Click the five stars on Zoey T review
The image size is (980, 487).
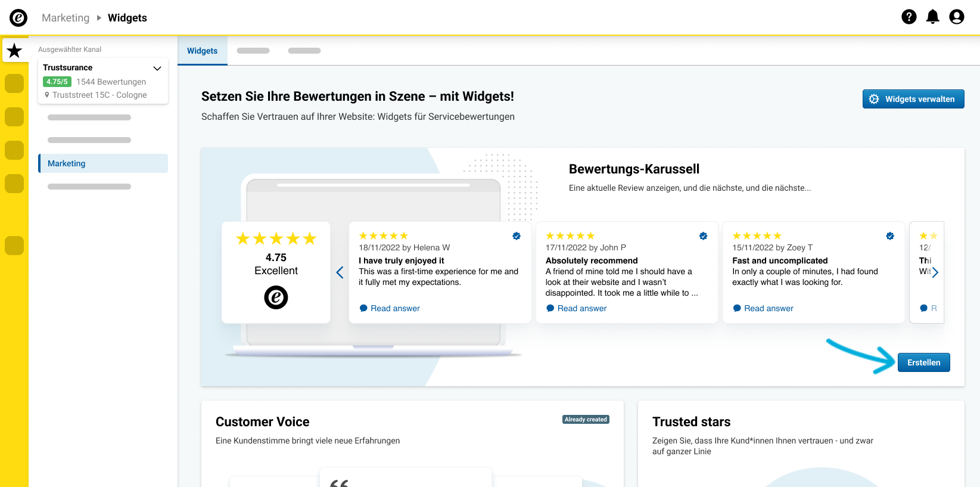[x=757, y=236]
